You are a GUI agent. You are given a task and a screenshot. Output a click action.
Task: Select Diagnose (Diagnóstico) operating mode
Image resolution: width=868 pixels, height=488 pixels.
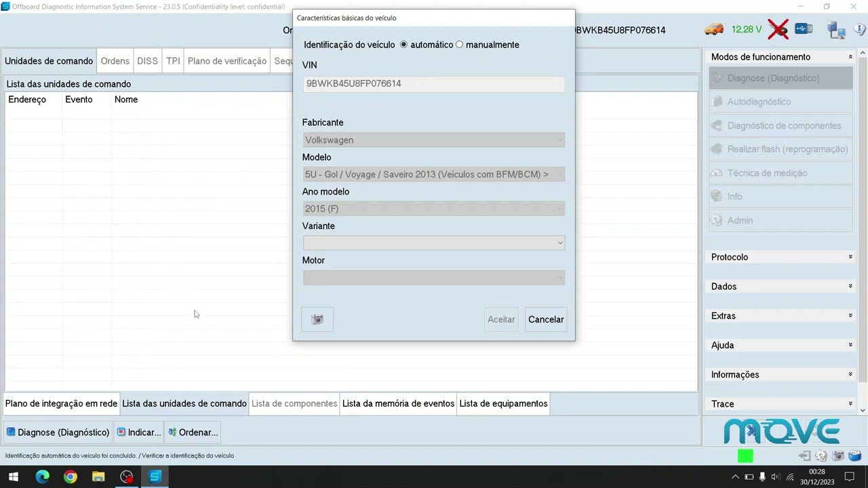(x=781, y=78)
